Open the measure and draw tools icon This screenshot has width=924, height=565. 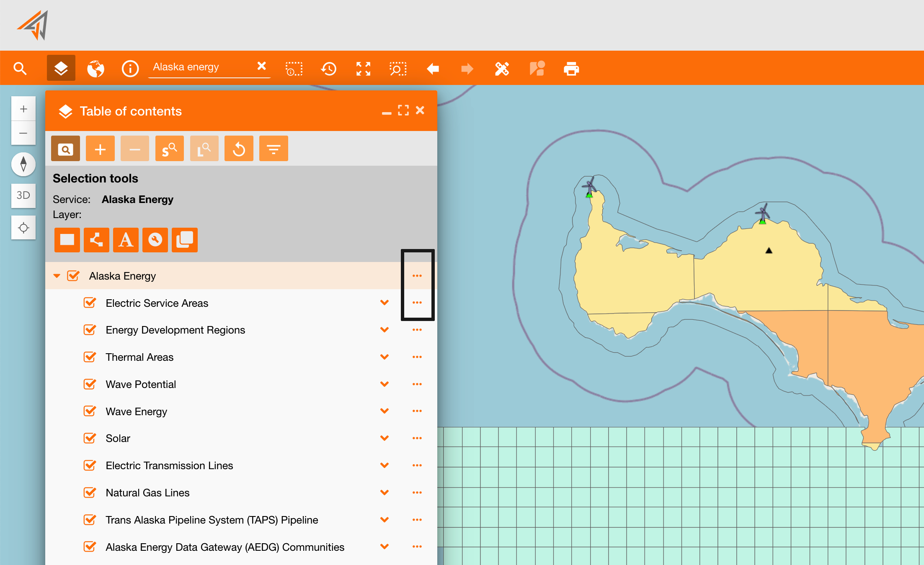[502, 69]
